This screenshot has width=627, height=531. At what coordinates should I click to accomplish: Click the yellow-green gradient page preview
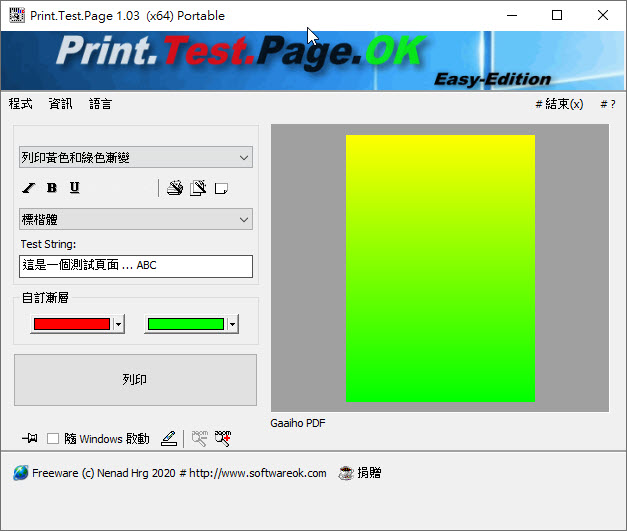click(440, 268)
